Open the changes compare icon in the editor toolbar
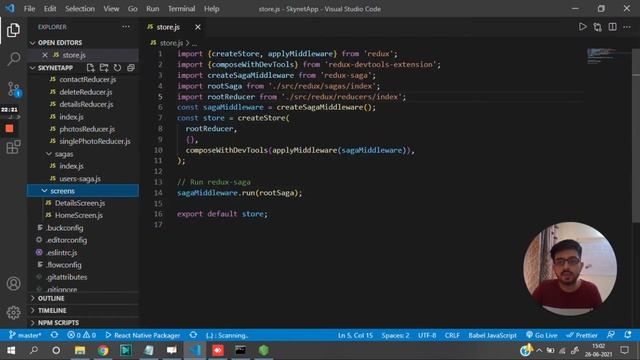Screen dimensions: 640x360 598,27
